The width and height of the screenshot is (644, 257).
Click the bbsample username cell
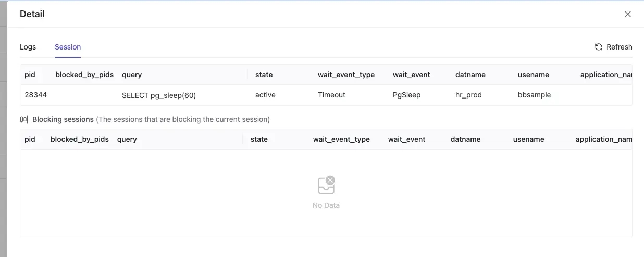535,95
